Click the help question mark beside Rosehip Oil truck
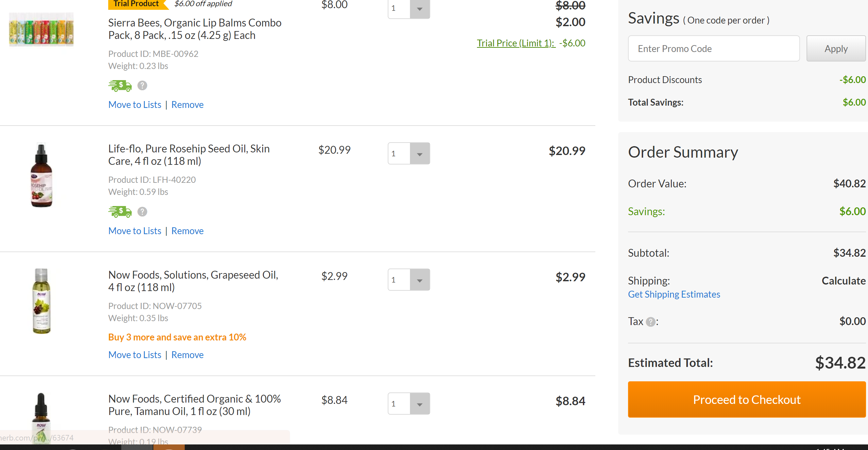Image resolution: width=868 pixels, height=450 pixels. click(142, 212)
